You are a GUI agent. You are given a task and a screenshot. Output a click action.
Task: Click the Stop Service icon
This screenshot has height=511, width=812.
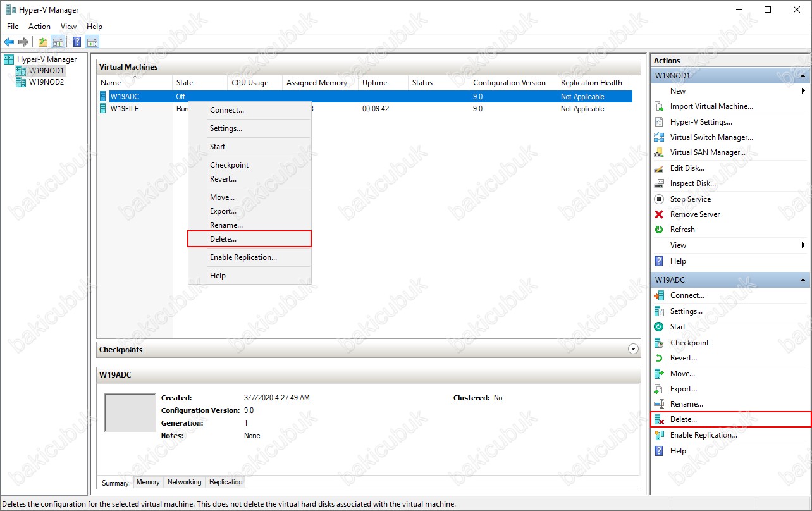(658, 199)
